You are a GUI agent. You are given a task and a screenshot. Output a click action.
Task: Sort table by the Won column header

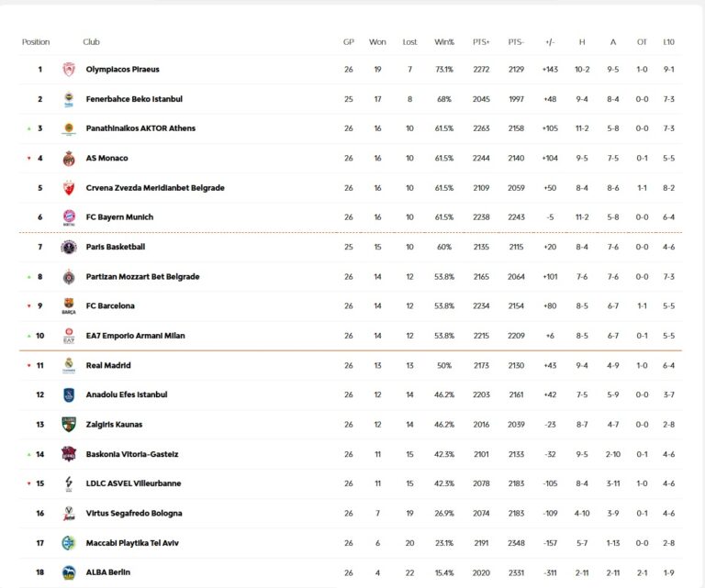(x=377, y=42)
